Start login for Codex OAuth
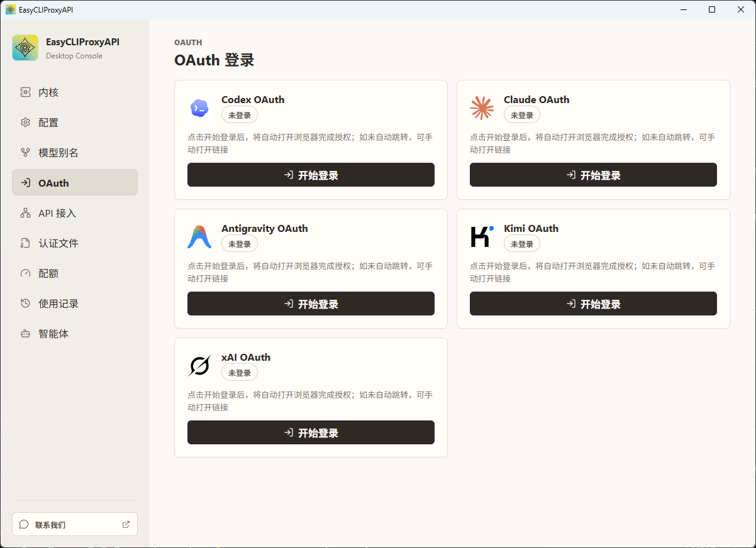This screenshot has height=548, width=756. point(311,175)
